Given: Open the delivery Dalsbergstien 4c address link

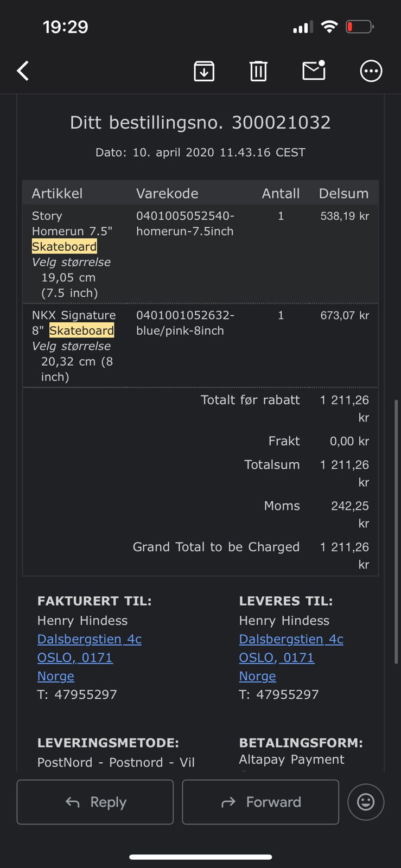Looking at the screenshot, I should [291, 639].
